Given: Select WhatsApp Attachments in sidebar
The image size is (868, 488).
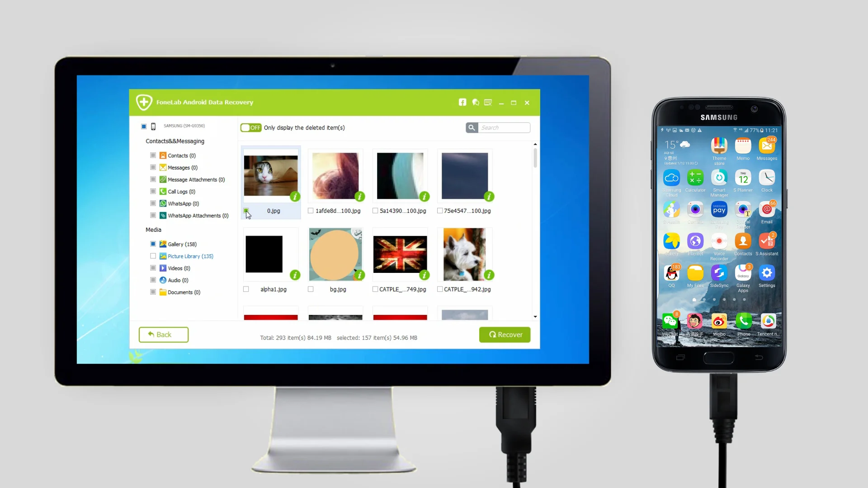Looking at the screenshot, I should (197, 216).
